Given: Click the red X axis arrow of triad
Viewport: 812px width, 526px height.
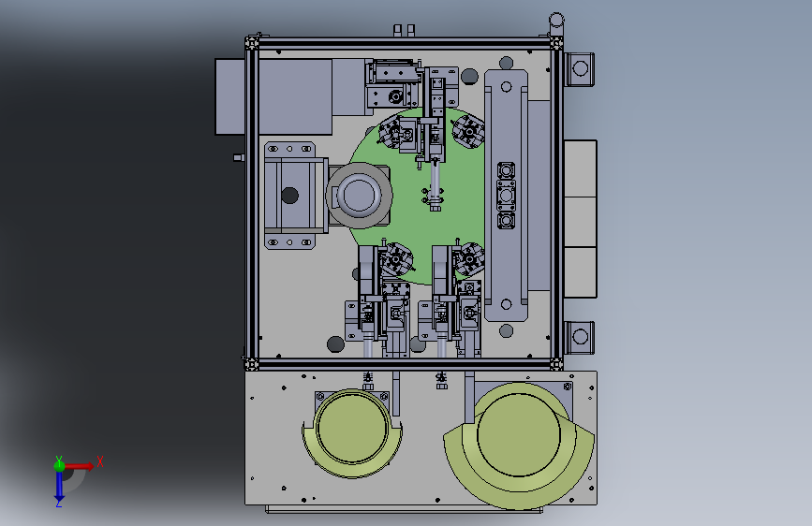Looking at the screenshot, I should click(81, 466).
